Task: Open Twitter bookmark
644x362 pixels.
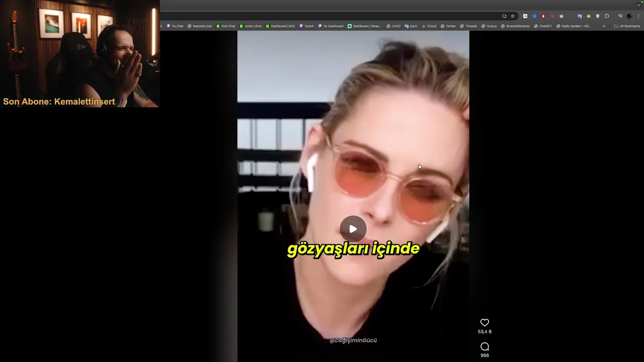Action: point(448,26)
